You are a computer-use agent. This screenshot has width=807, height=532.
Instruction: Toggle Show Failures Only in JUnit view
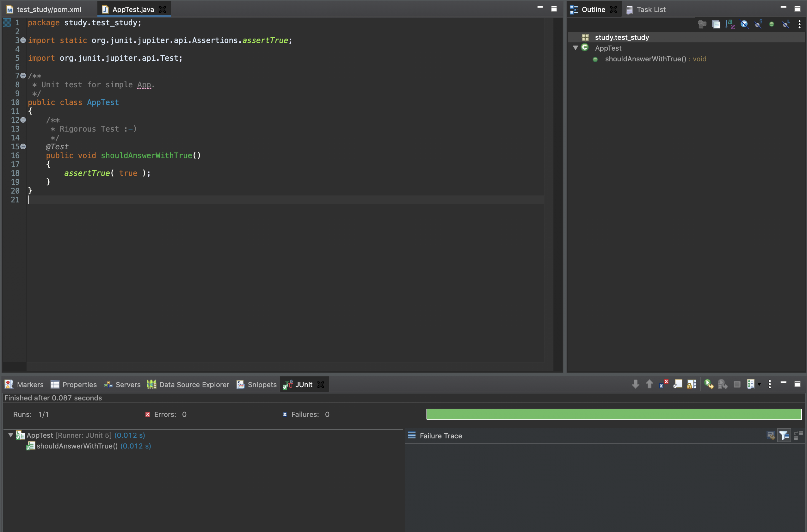663,384
